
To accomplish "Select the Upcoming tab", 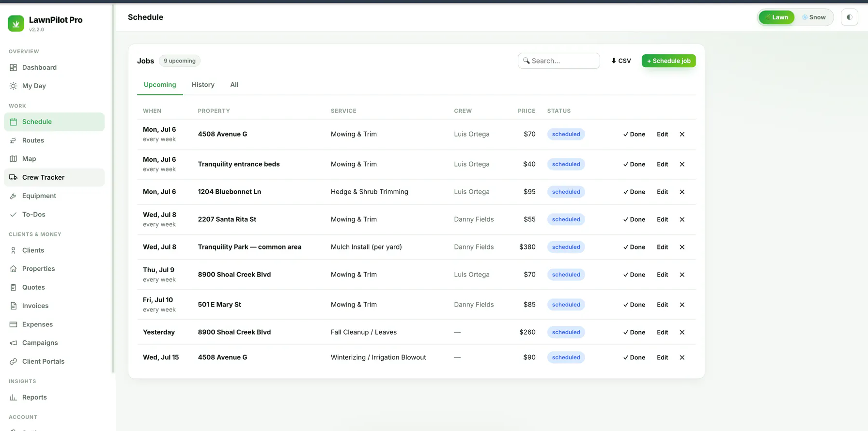I will pyautogui.click(x=160, y=85).
